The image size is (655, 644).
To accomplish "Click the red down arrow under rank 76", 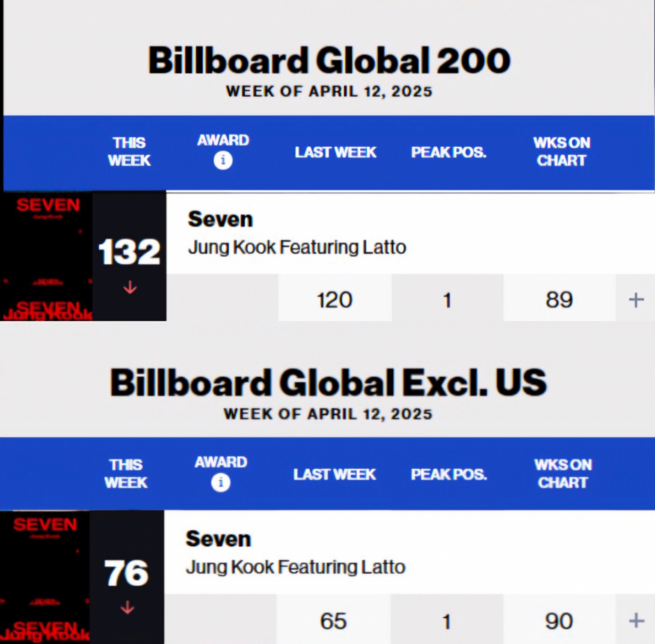I will pos(127,607).
